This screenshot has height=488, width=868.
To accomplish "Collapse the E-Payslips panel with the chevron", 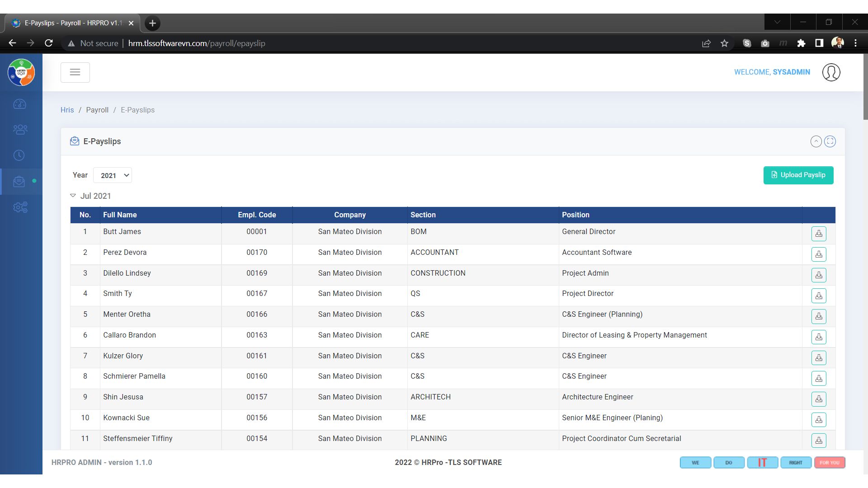I will coord(816,141).
